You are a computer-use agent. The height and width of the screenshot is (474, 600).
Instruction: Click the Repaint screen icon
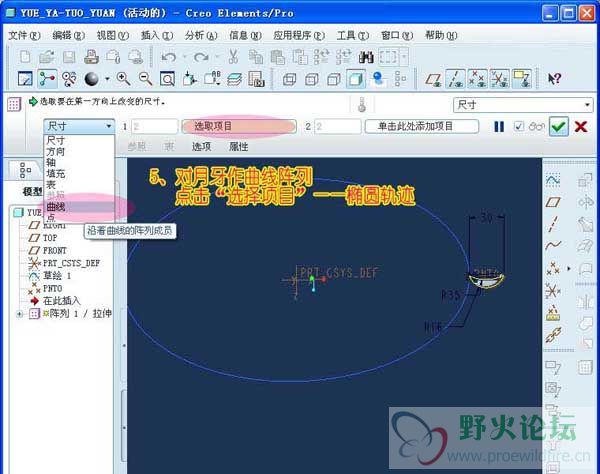(x=25, y=79)
